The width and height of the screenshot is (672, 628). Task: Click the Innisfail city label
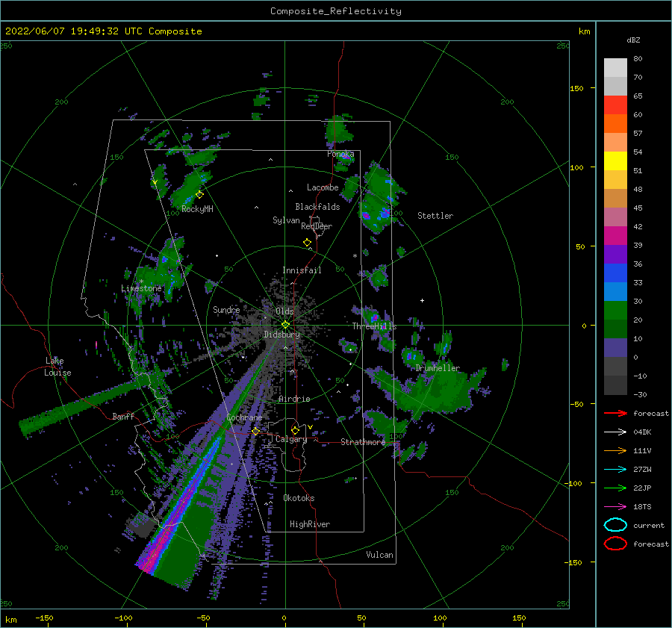click(302, 270)
